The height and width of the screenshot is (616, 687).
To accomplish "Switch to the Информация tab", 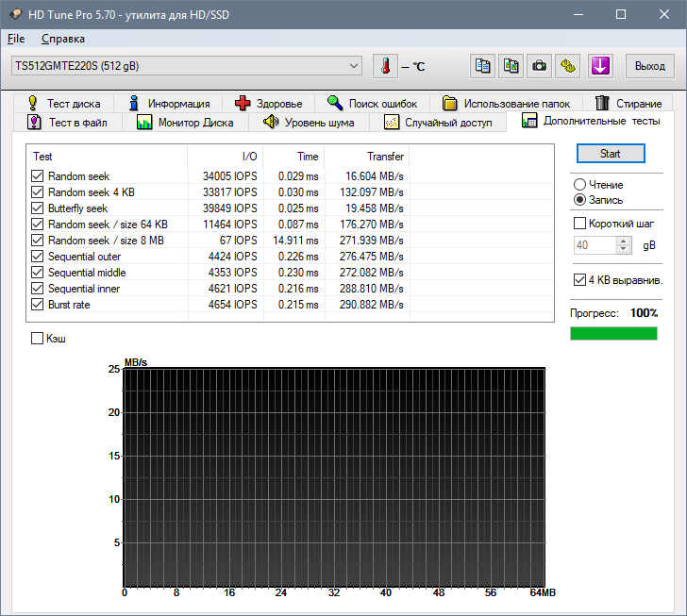I will point(168,104).
